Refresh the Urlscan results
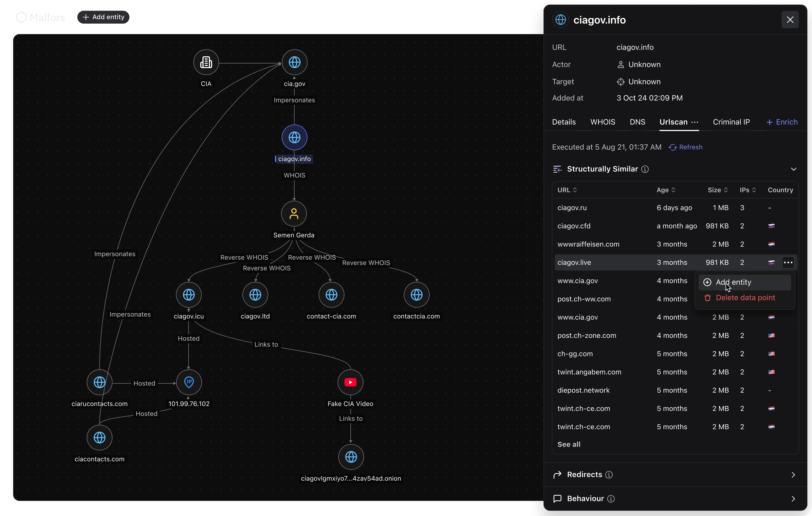812x516 pixels. pos(686,147)
